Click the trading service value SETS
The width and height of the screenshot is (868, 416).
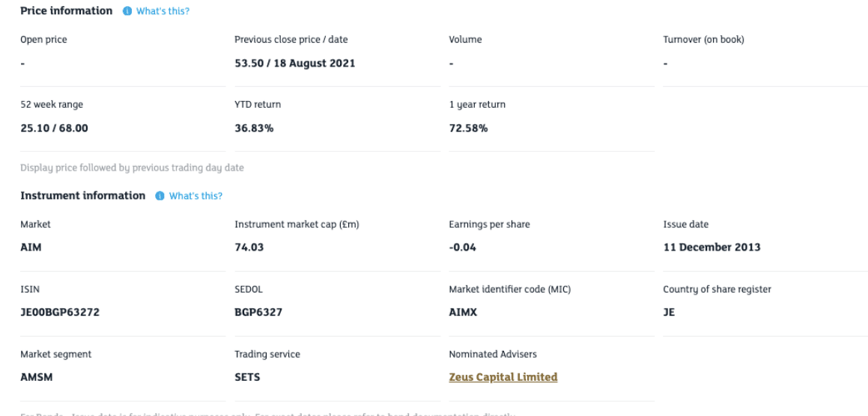coord(247,377)
